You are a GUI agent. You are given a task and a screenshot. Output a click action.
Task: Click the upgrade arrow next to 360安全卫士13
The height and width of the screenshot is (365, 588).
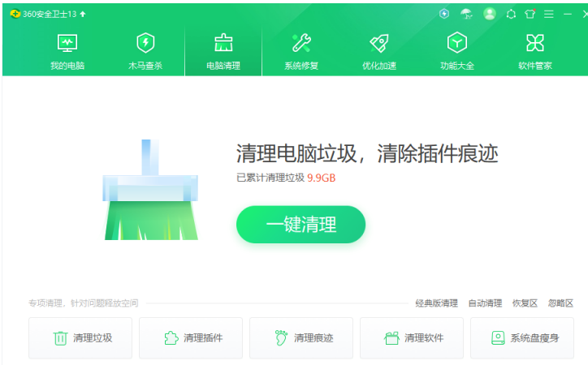[x=83, y=14]
